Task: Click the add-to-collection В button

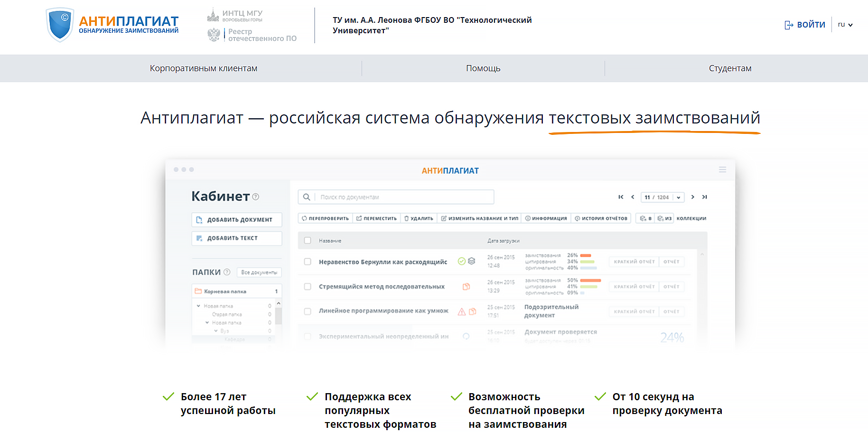Action: 645,218
